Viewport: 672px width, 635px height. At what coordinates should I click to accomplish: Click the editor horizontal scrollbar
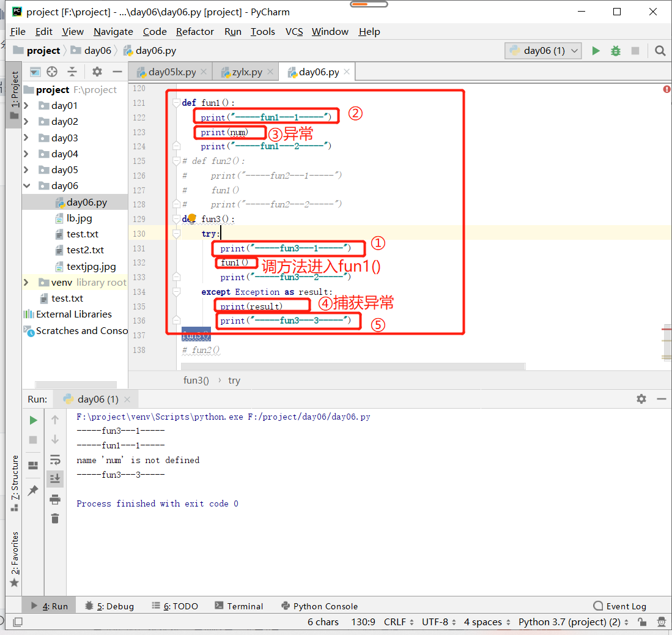[x=353, y=366]
